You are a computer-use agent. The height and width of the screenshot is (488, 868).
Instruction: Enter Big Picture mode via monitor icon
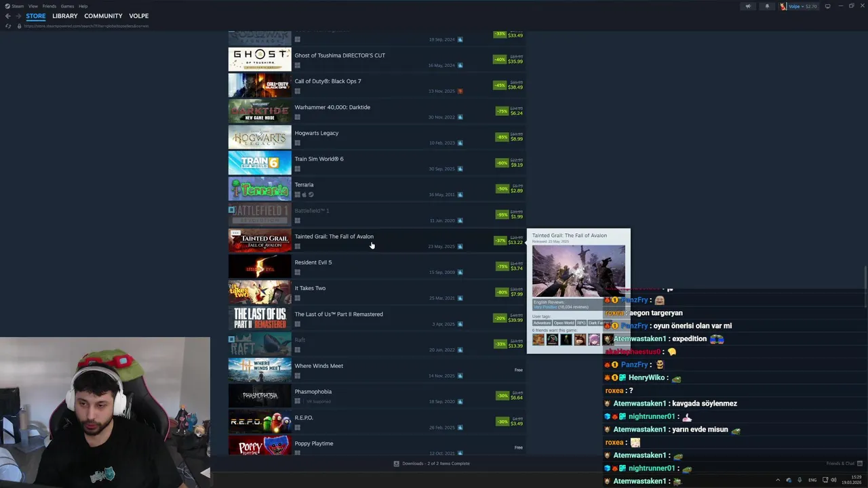point(827,6)
